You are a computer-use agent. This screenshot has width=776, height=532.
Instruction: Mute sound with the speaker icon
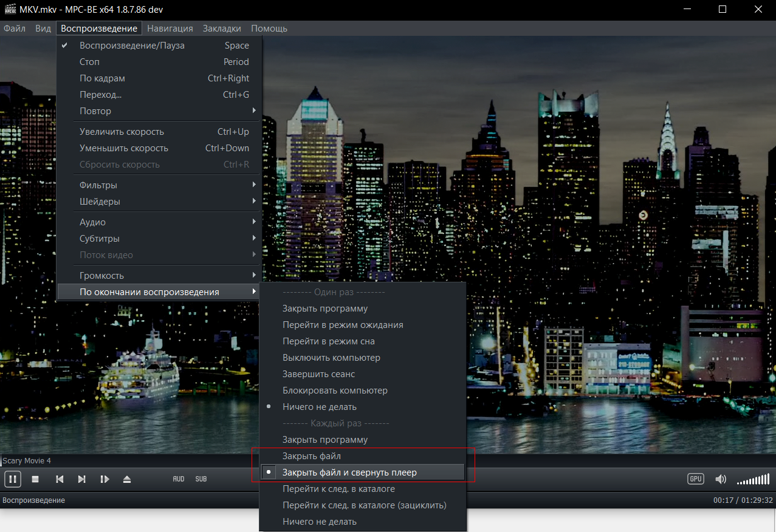coord(721,479)
